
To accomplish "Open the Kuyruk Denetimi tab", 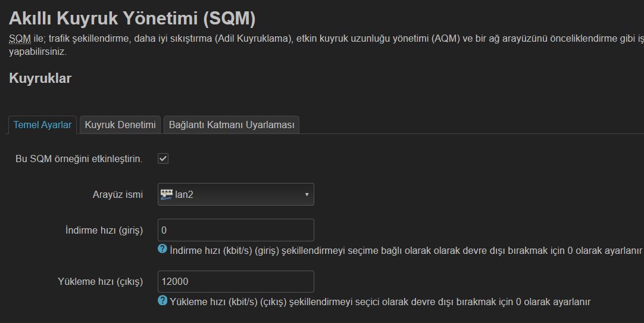I will tap(120, 125).
